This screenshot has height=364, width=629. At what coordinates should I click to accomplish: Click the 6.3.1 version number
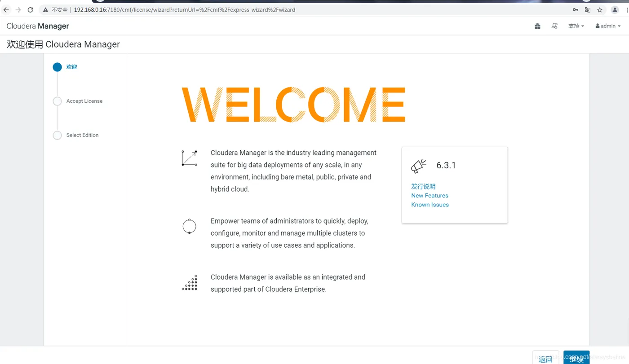tap(446, 165)
